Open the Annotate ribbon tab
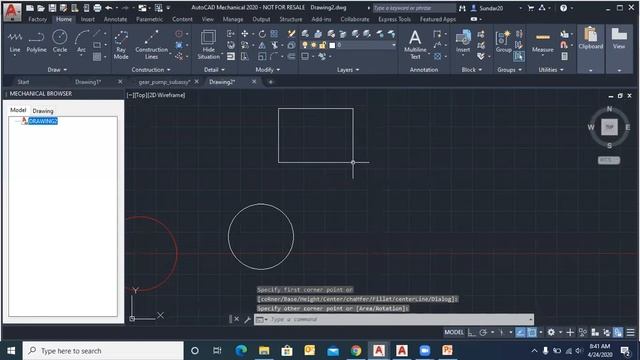This screenshot has width=640, height=360. coord(116,19)
